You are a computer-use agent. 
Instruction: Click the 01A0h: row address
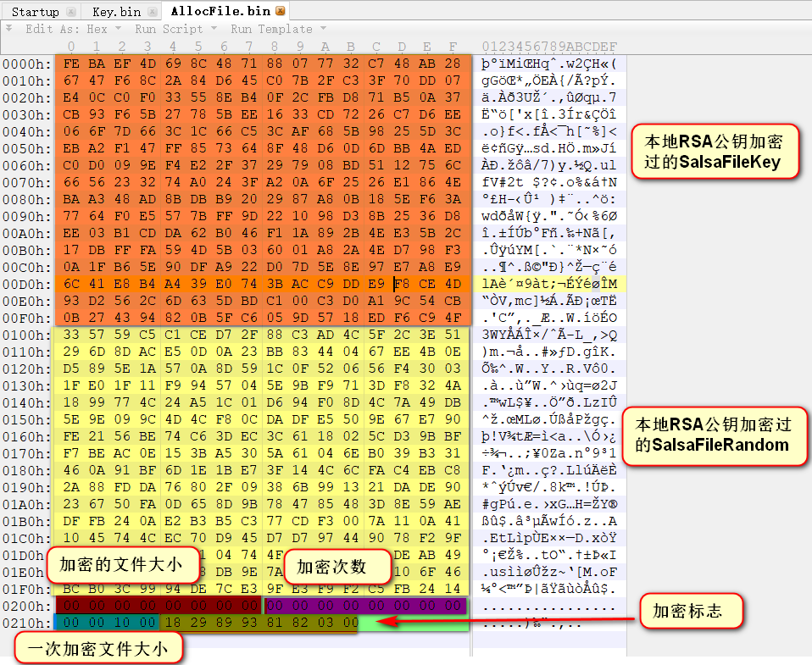[27, 505]
